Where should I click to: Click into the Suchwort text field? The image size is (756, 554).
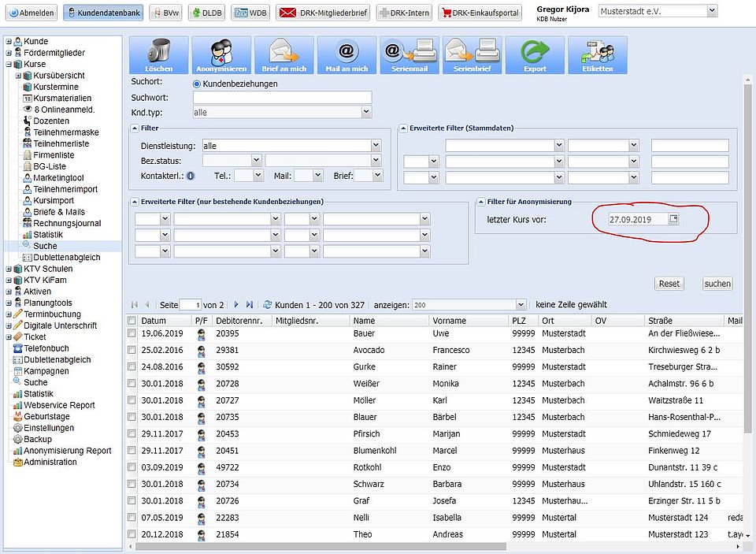click(282, 98)
